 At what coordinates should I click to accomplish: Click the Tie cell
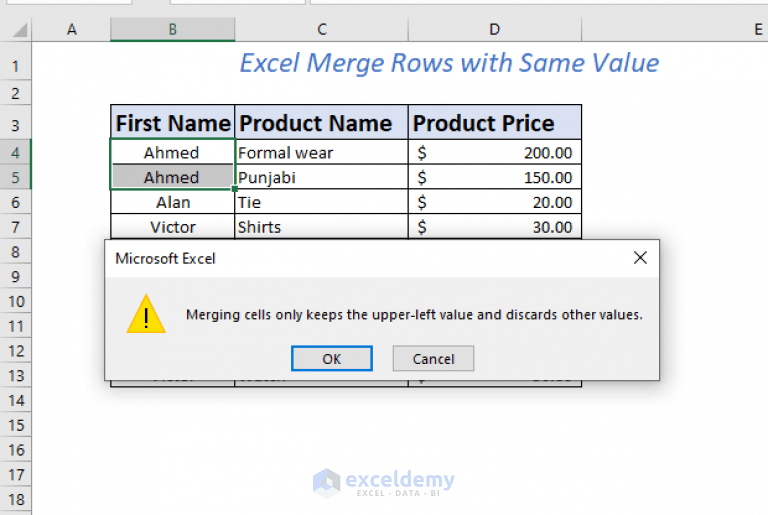[321, 202]
